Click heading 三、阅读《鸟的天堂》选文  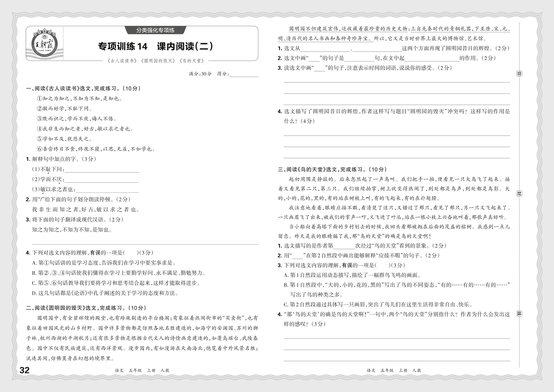click(x=332, y=169)
